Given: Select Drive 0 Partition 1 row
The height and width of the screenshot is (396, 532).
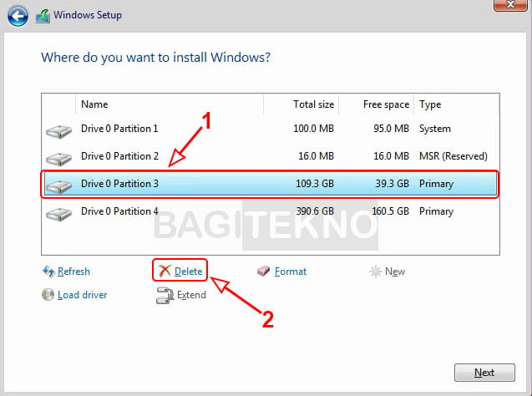Looking at the screenshot, I should point(270,129).
